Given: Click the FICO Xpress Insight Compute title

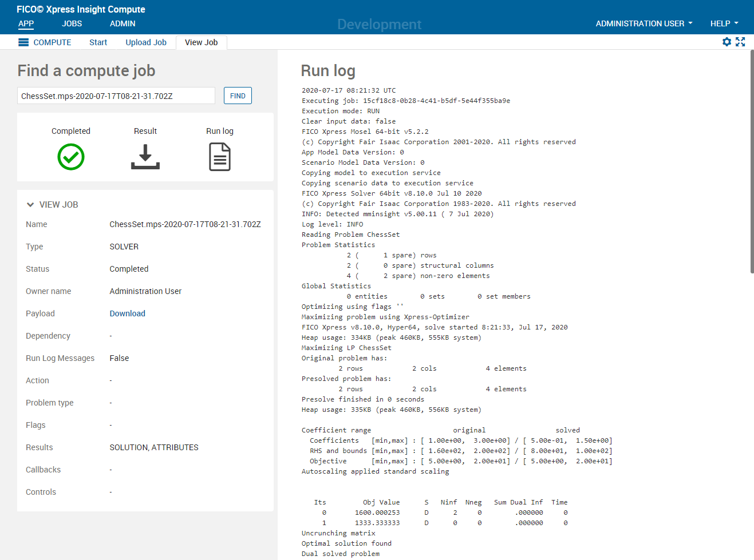Looking at the screenshot, I should [x=81, y=9].
